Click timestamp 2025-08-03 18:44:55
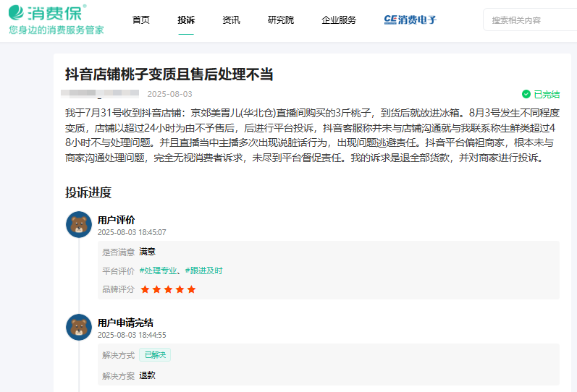This screenshot has width=577, height=392. (x=132, y=335)
